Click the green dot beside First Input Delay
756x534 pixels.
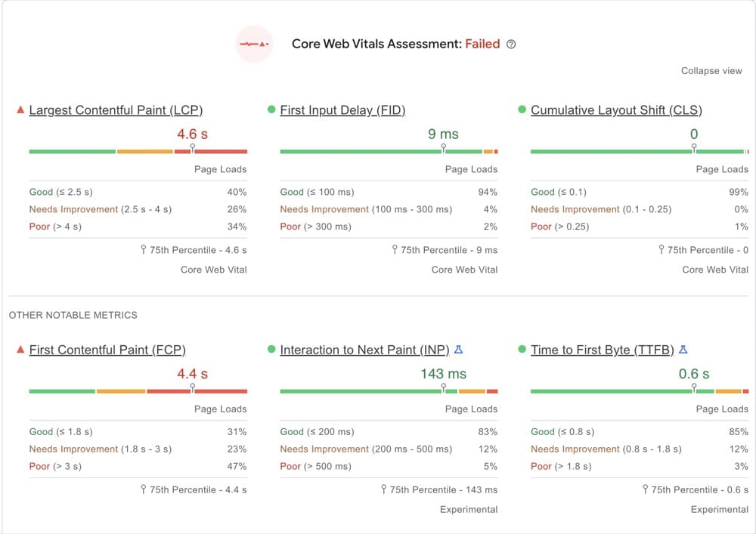pos(271,110)
